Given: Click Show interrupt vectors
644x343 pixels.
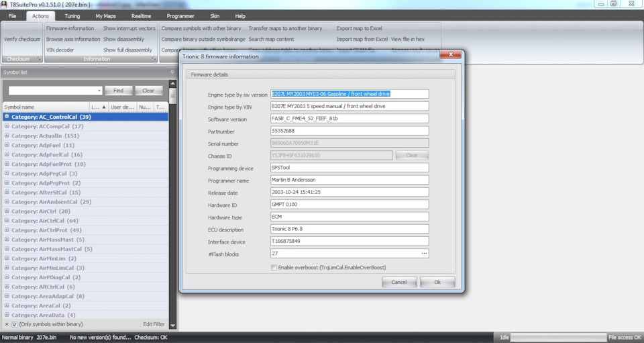Looking at the screenshot, I should [x=129, y=28].
